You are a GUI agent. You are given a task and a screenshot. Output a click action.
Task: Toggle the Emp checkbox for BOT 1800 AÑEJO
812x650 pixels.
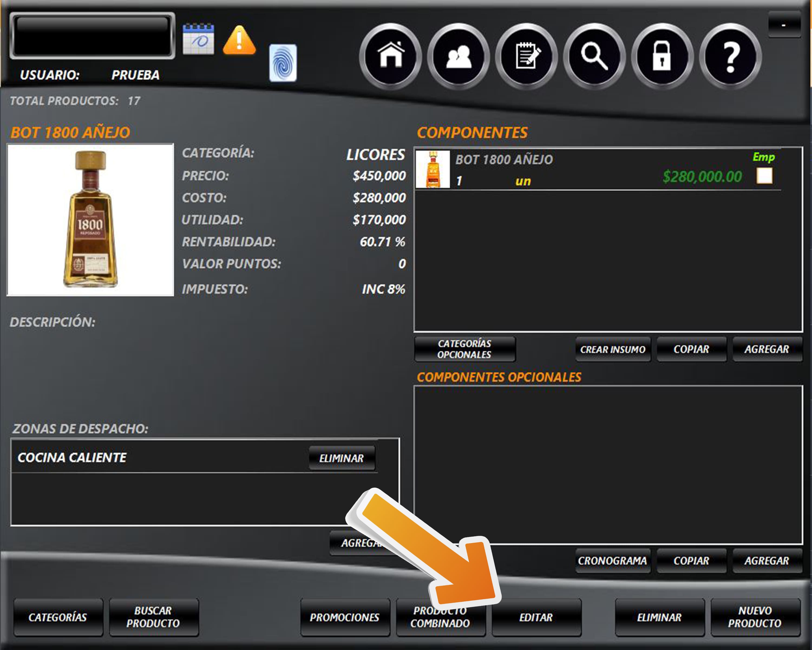764,176
